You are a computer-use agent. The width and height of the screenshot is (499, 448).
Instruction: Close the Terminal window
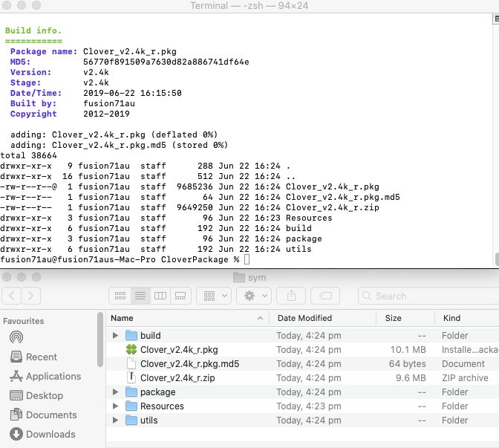[x=7, y=5]
